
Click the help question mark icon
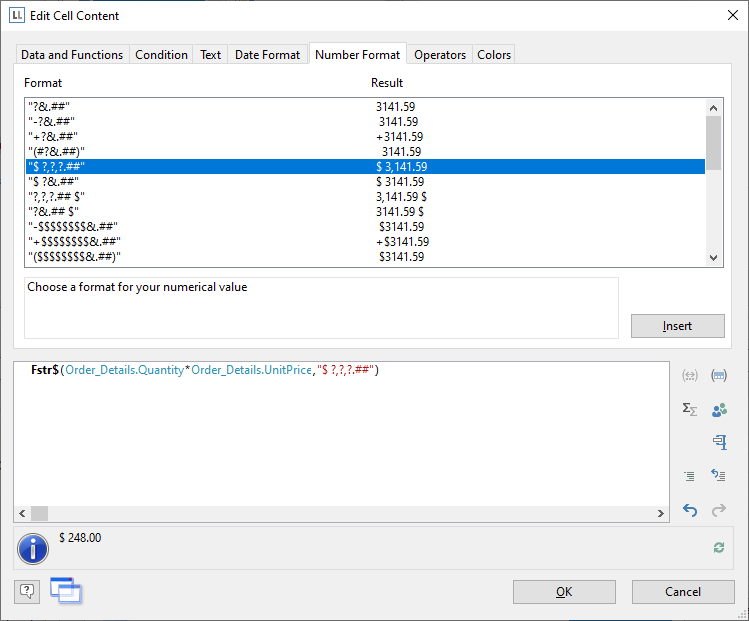(27, 592)
